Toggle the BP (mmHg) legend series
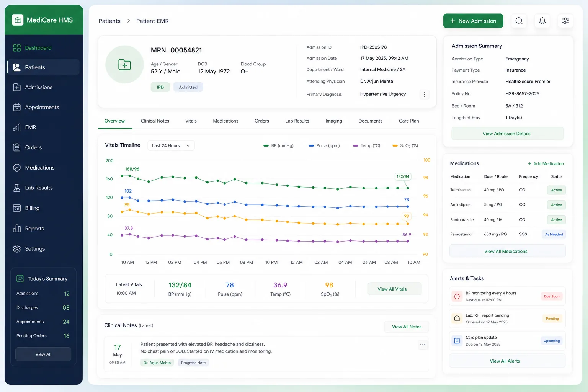 (279, 146)
